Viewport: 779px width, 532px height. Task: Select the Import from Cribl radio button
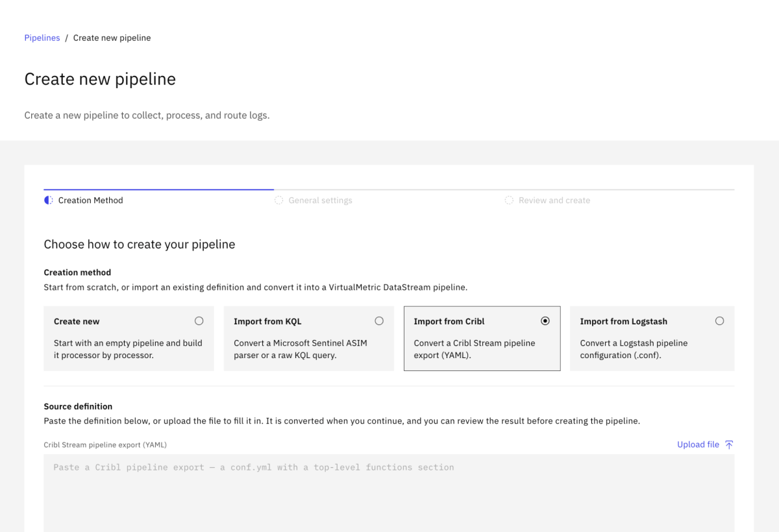[x=545, y=320]
